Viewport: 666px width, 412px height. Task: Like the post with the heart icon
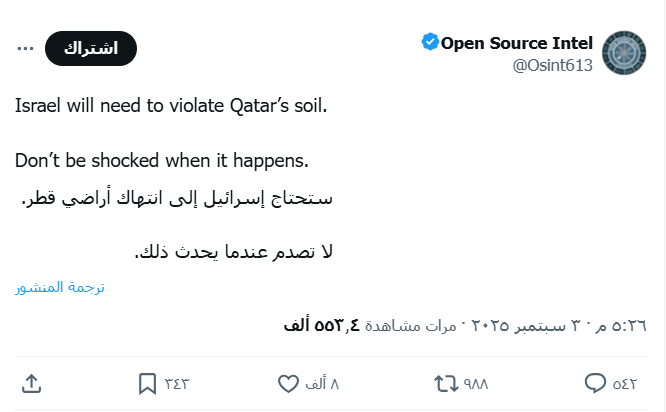[288, 383]
